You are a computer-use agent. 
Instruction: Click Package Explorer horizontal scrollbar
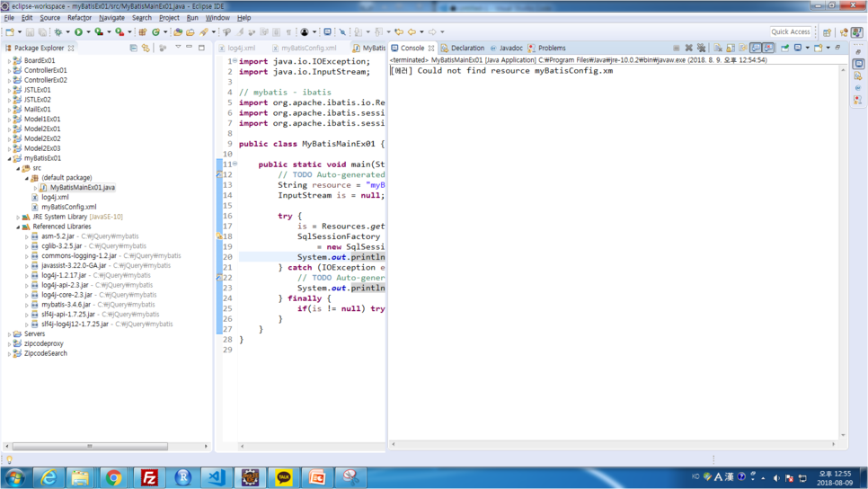[x=90, y=446]
